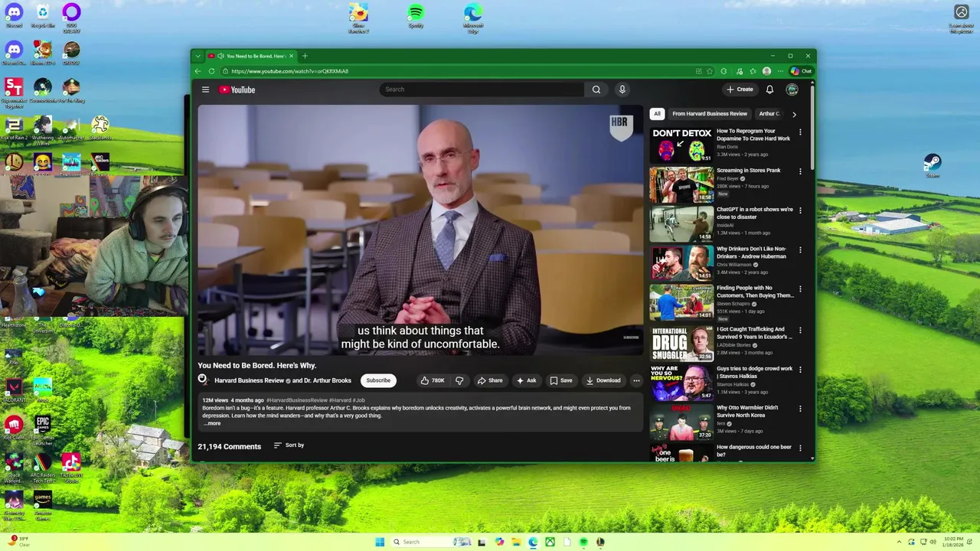The image size is (980, 551).
Task: Open Edge settings and more menu
Action: (x=780, y=71)
